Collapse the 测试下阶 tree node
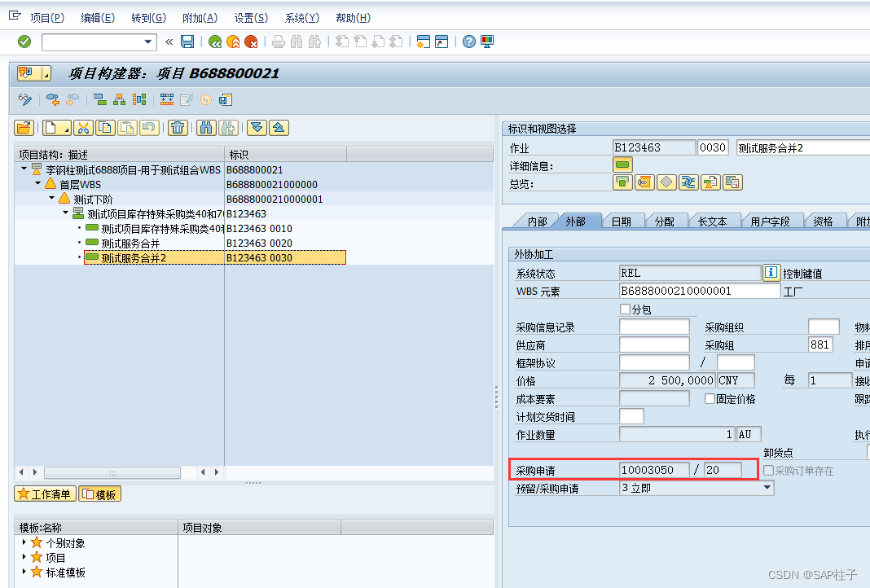The image size is (870, 588). [x=51, y=198]
